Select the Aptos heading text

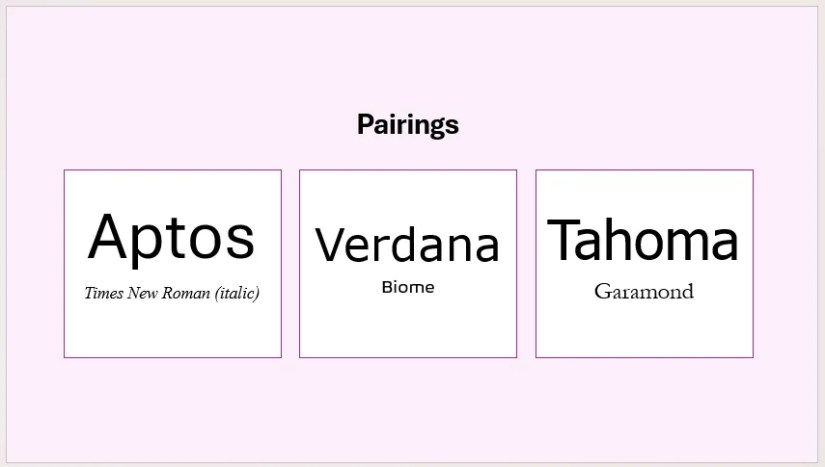[172, 238]
